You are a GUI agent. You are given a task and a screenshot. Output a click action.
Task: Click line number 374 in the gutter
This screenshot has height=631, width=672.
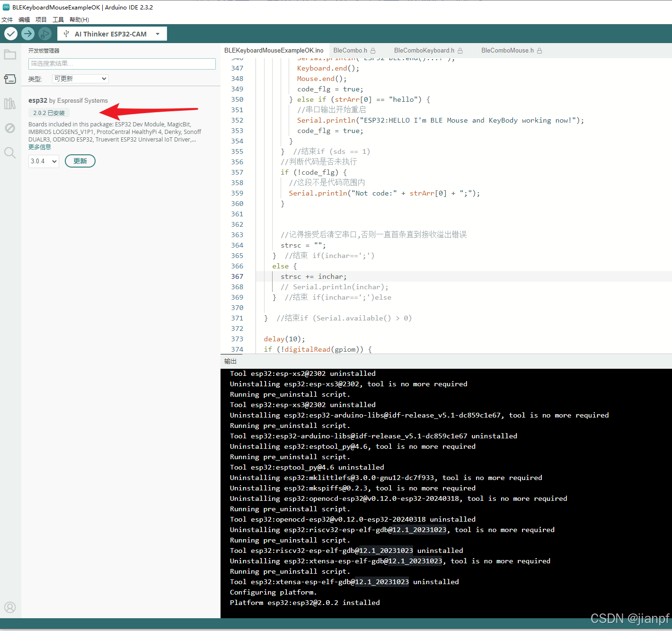click(237, 349)
